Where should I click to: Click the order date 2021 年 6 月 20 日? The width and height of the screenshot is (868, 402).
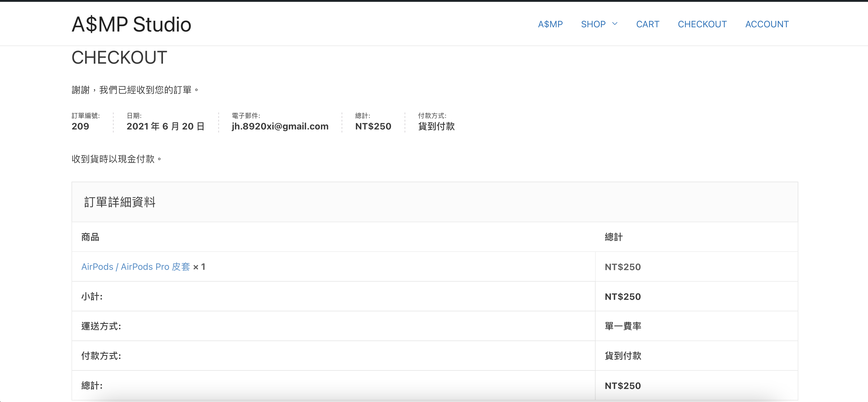[x=165, y=126]
